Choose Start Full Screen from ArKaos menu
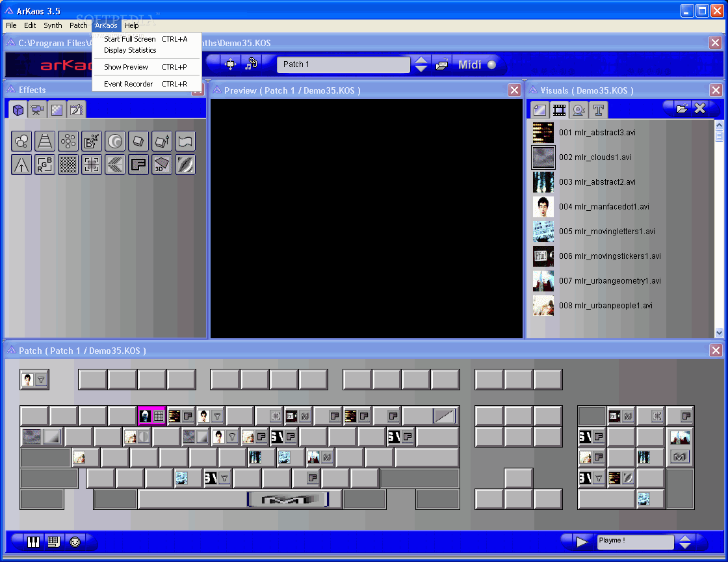728x562 pixels. click(146, 39)
